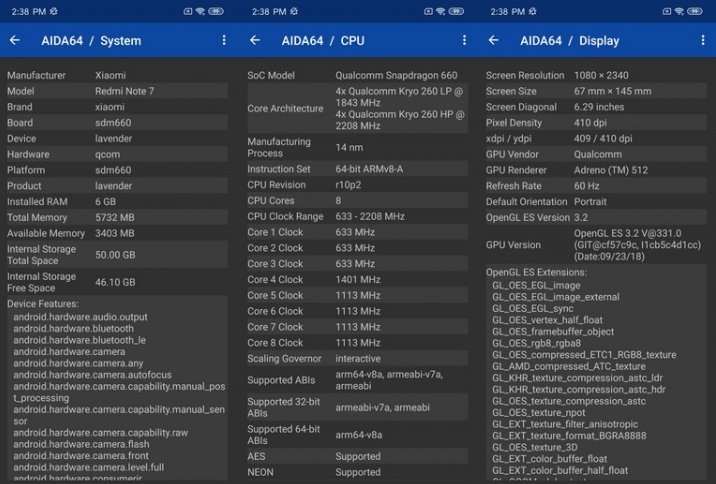Select SoC Model Qualcomm Snapdragon 660 row
Viewport: 716px width, 484px height.
(x=357, y=75)
